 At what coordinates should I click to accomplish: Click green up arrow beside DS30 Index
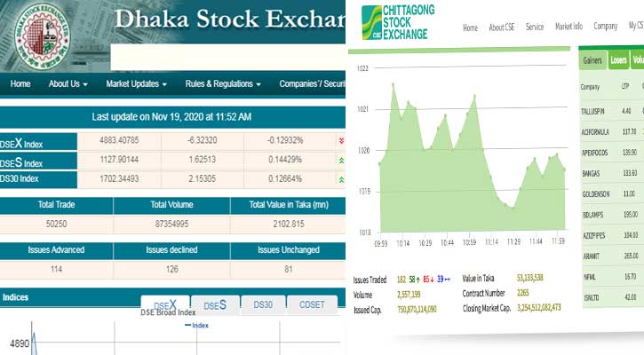341,180
